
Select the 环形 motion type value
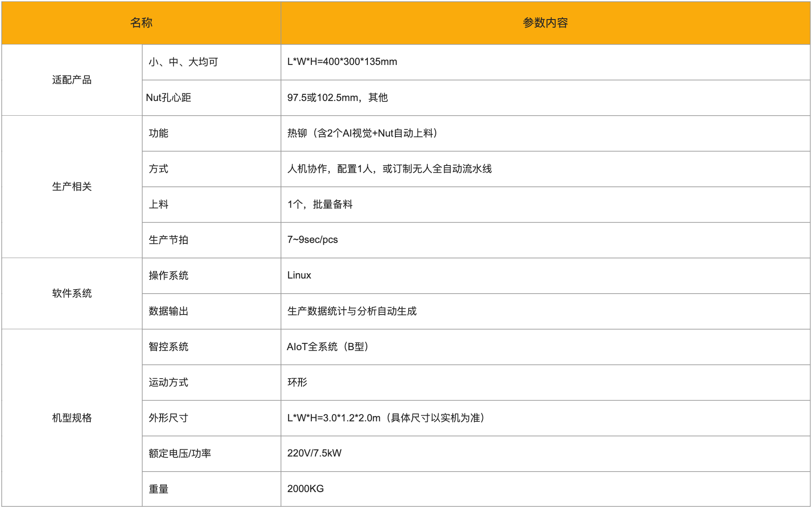(297, 383)
